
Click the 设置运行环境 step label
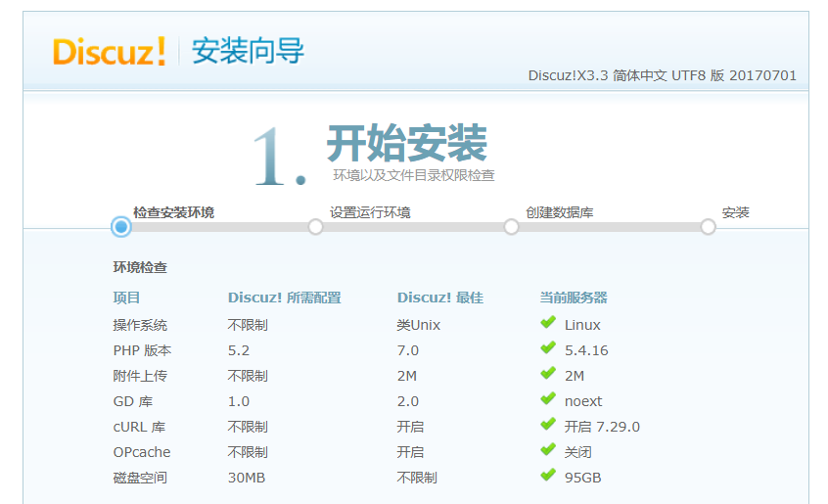[370, 212]
